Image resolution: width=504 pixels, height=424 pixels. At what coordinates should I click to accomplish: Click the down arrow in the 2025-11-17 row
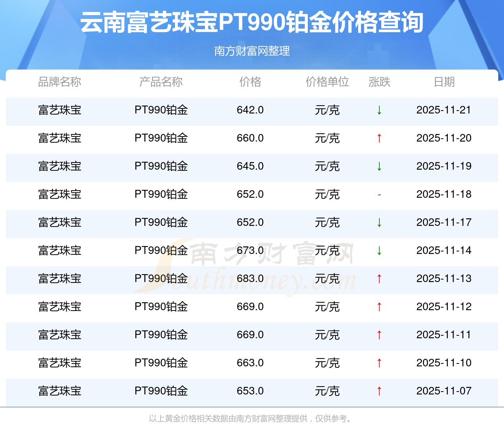(379, 223)
